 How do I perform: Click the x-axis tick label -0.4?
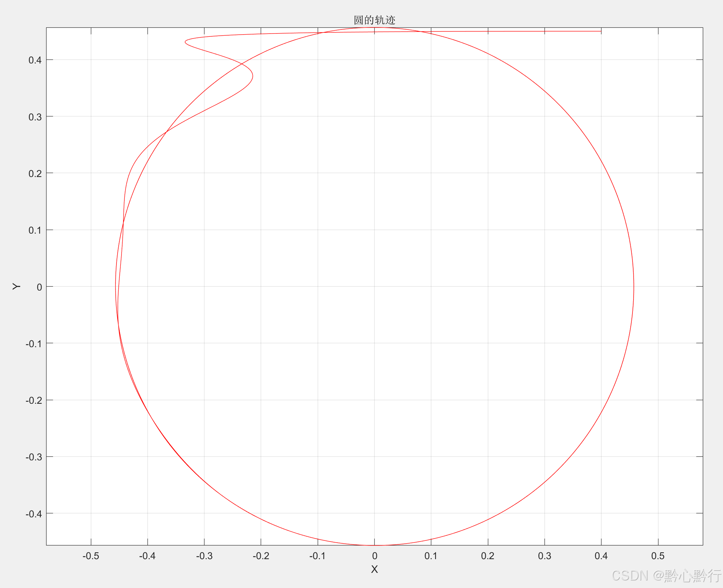pyautogui.click(x=147, y=556)
